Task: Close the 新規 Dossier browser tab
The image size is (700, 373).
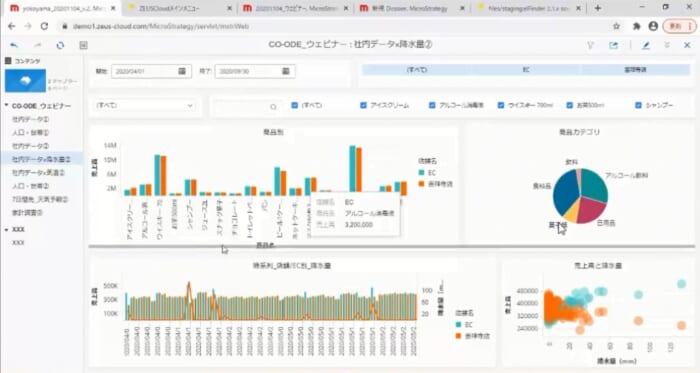Action: pyautogui.click(x=462, y=8)
